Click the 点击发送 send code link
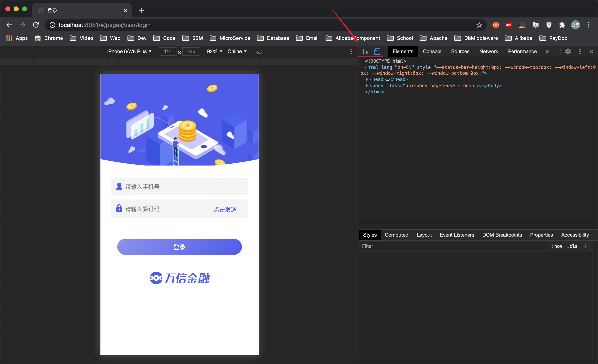The image size is (598, 364). pyautogui.click(x=225, y=210)
